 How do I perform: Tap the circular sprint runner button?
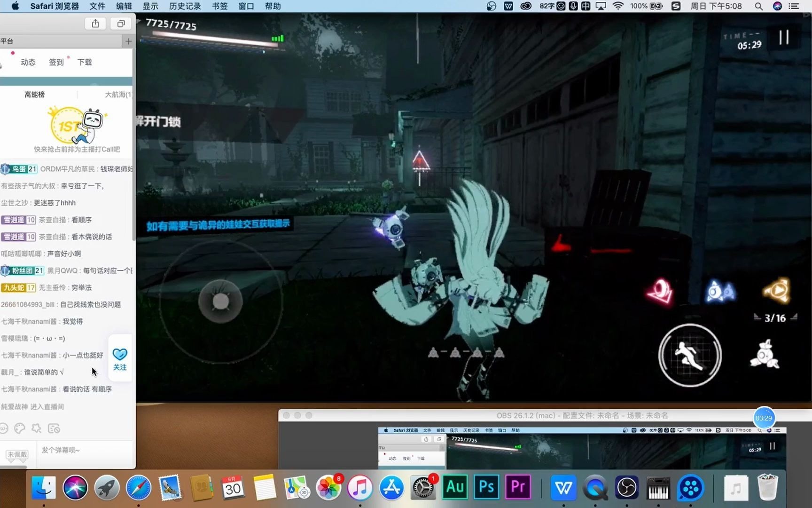[690, 356]
